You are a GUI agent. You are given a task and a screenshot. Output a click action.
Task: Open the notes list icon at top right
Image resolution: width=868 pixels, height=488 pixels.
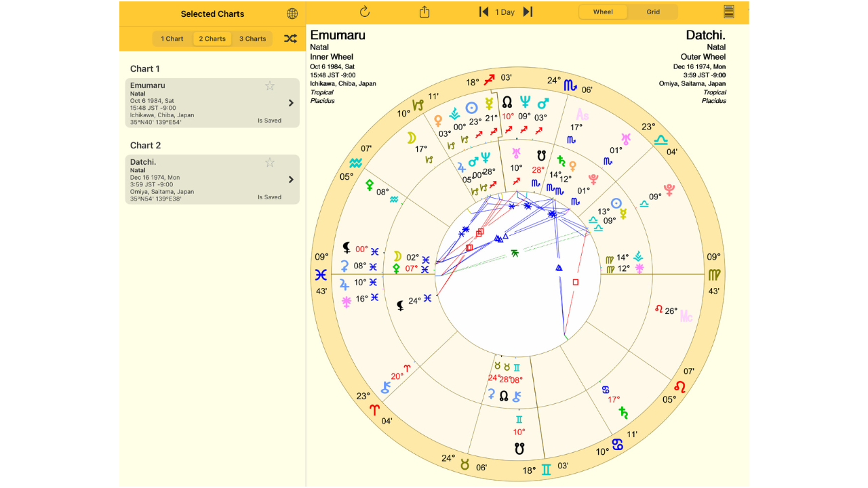[x=729, y=12]
